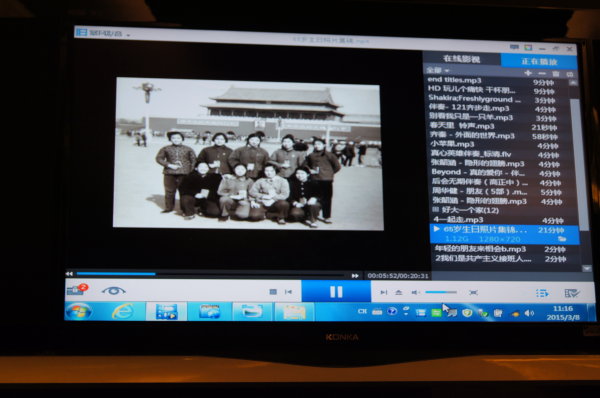Click the trash icon to clear playlist
Image resolution: width=600 pixels, height=398 pixels.
click(556, 73)
